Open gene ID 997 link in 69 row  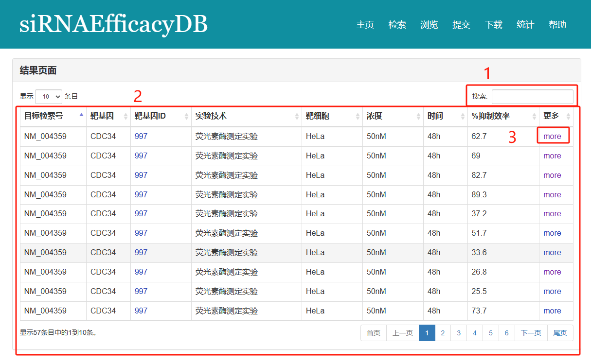pyautogui.click(x=141, y=156)
